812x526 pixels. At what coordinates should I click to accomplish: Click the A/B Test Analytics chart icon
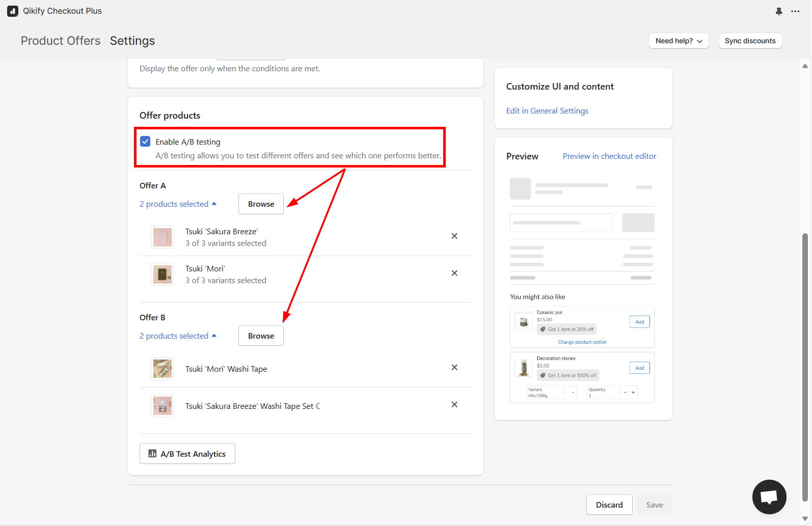152,453
